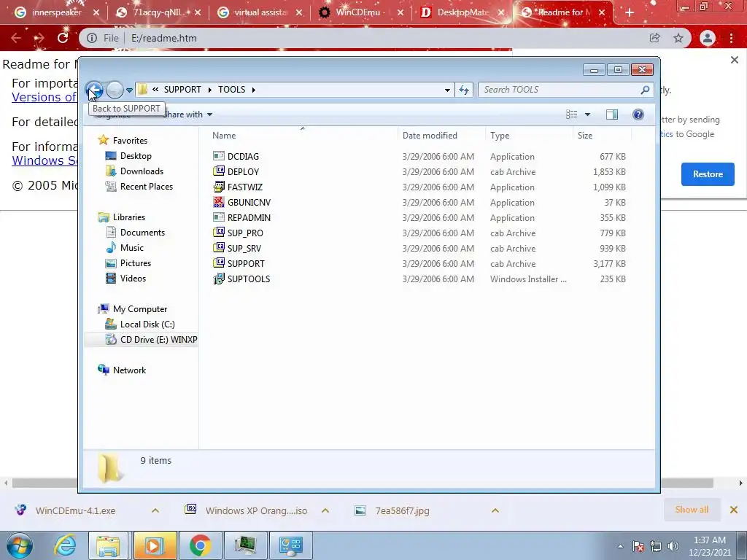Screen dimensions: 747x560
Task: Open Documents library
Action: (x=142, y=233)
